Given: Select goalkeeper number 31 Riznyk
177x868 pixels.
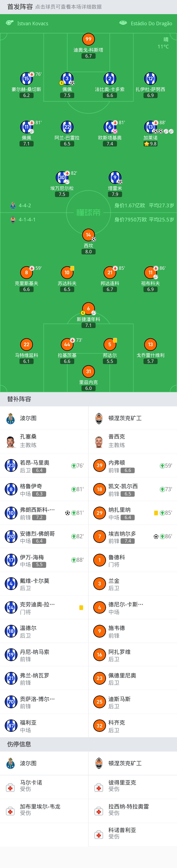Looking at the screenshot, I should coord(88,372).
